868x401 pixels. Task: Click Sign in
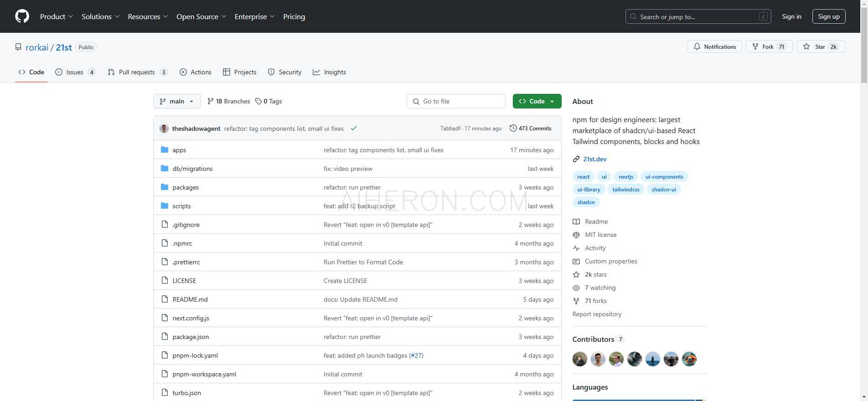[791, 16]
